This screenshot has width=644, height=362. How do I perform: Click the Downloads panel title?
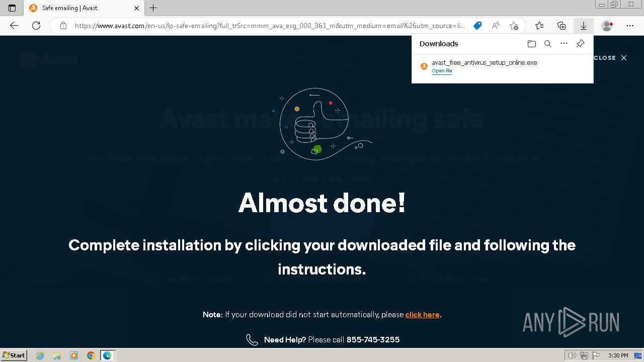(x=439, y=44)
